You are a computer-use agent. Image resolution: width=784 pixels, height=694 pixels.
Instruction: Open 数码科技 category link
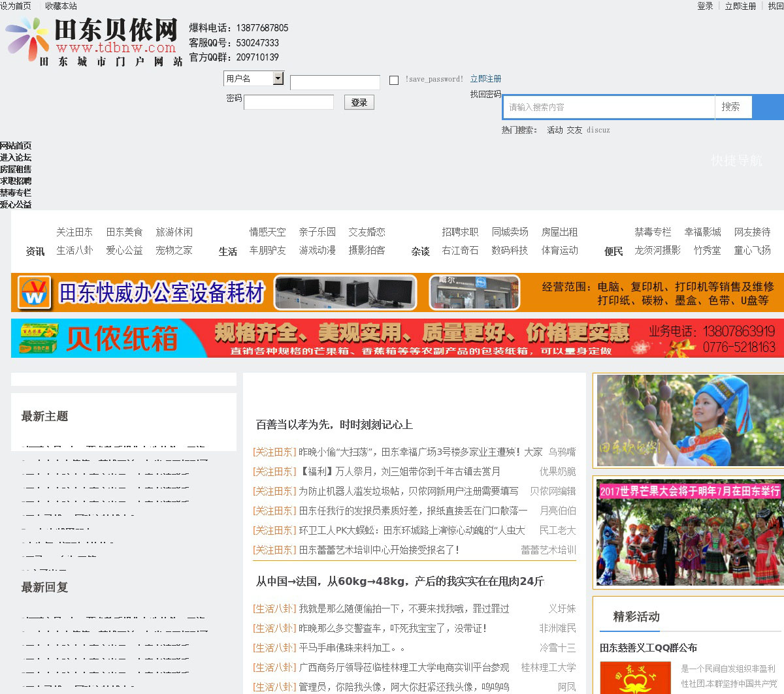coord(510,250)
